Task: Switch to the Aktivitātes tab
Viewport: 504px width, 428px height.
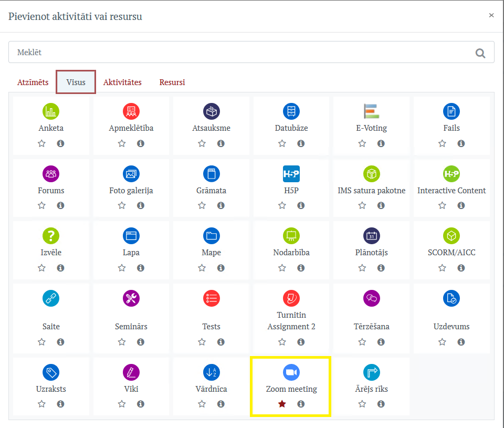Action: (x=122, y=82)
